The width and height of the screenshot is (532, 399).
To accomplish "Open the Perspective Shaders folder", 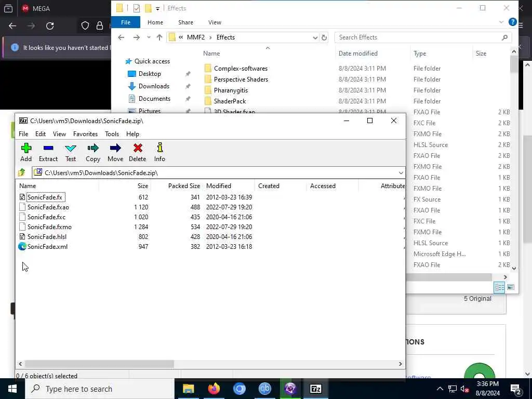I will point(241,79).
